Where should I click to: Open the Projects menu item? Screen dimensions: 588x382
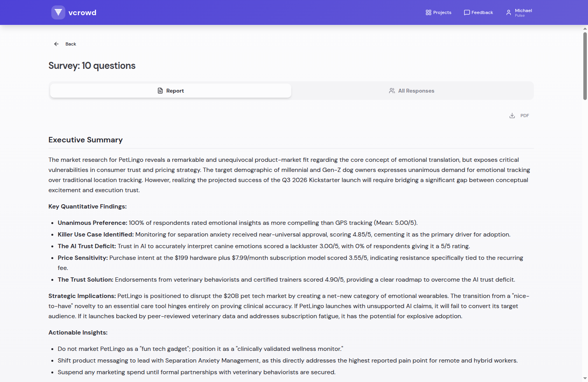coord(439,12)
